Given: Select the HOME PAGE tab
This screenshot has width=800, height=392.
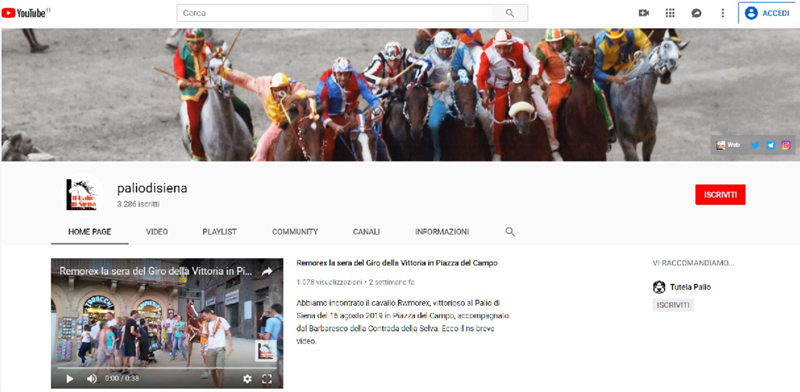Looking at the screenshot, I should tap(90, 232).
